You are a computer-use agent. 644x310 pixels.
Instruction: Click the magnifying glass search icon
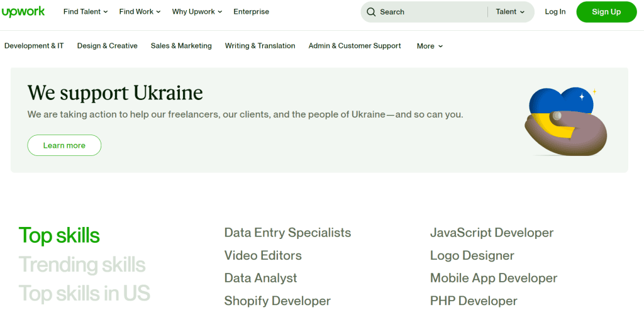(371, 12)
